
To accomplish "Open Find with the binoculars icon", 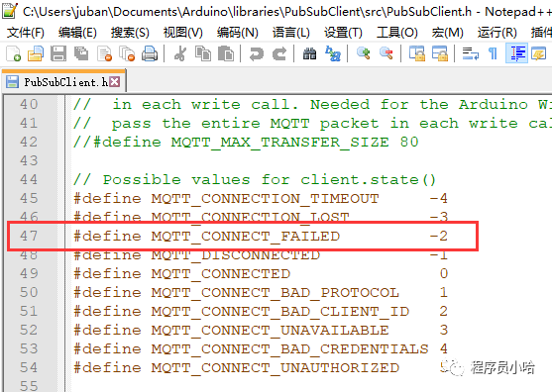I will (309, 53).
